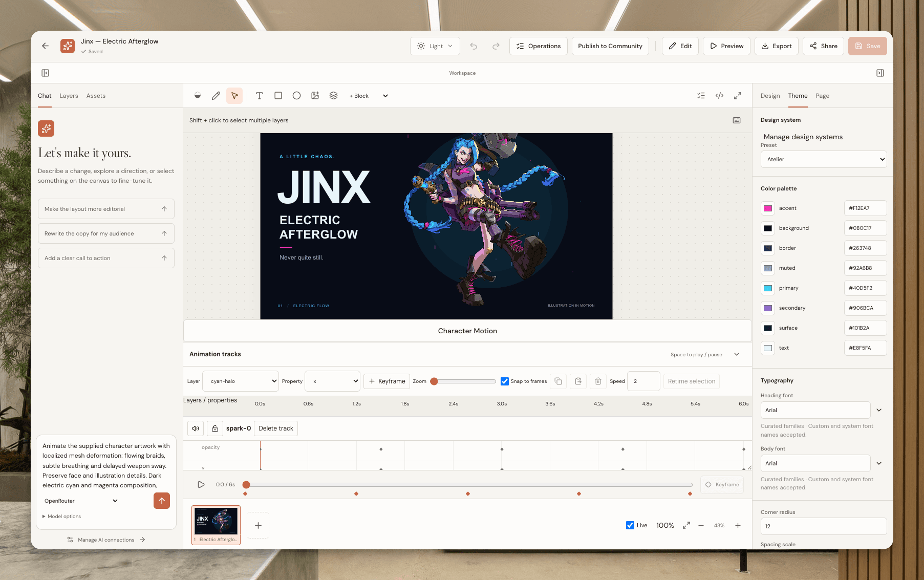Image resolution: width=924 pixels, height=580 pixels.
Task: Click Delete track button
Action: click(276, 428)
